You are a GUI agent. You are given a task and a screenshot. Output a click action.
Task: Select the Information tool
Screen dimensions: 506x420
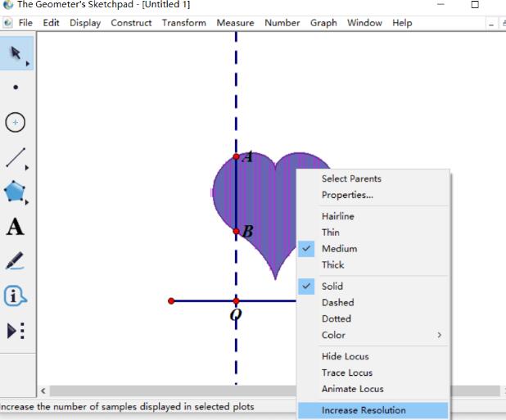(16, 296)
